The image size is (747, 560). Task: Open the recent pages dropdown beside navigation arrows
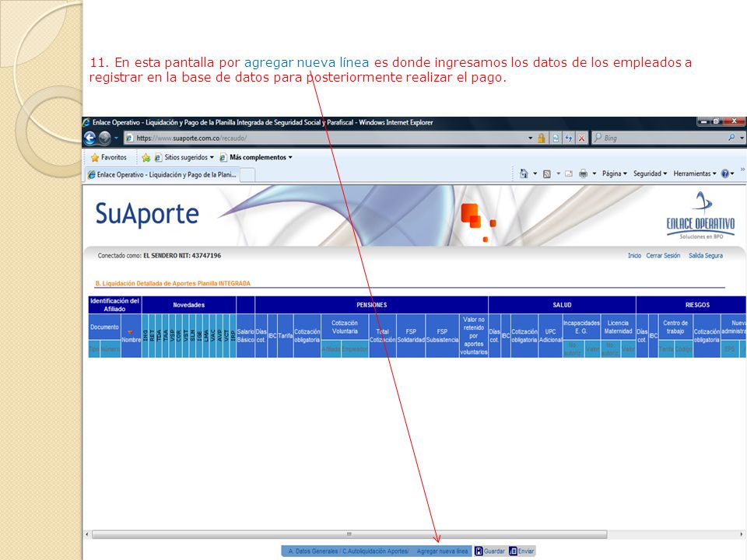tap(116, 138)
